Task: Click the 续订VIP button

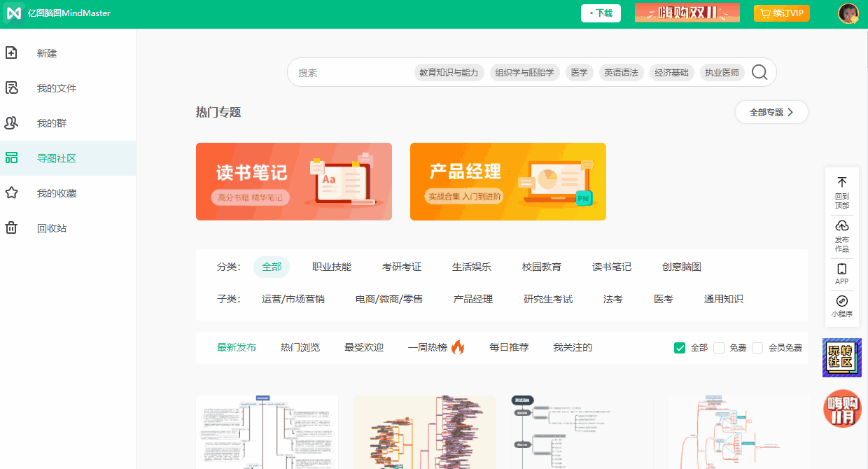Action: tap(781, 13)
